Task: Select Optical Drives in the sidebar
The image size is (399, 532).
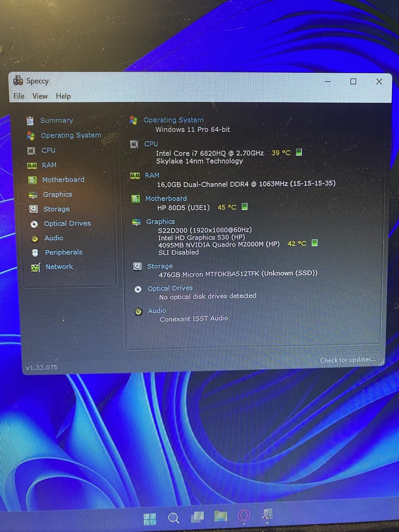Action: click(x=67, y=223)
